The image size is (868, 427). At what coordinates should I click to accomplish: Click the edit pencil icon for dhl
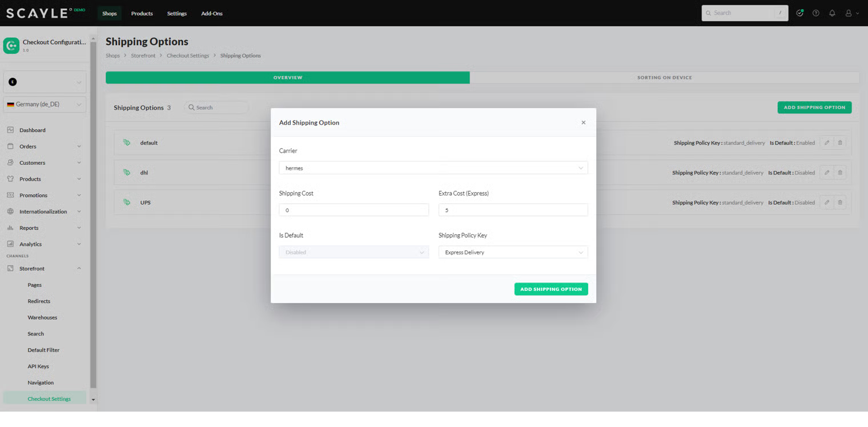click(826, 173)
